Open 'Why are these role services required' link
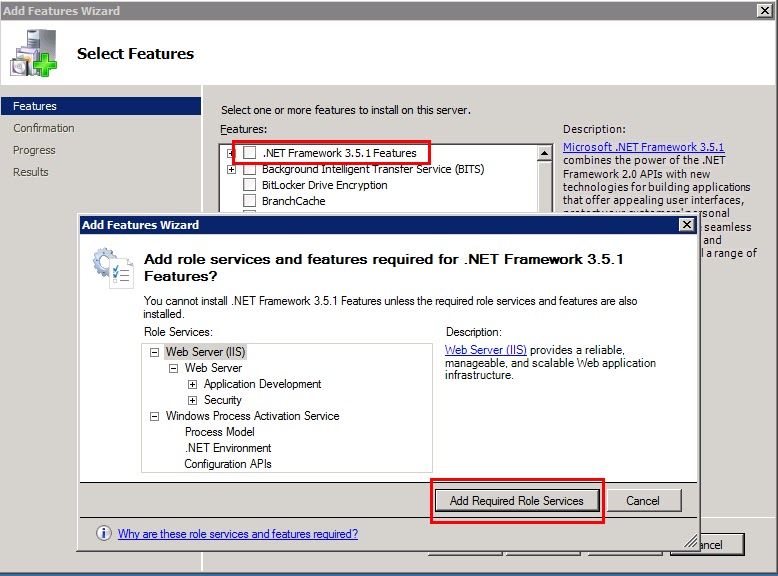 click(238, 534)
